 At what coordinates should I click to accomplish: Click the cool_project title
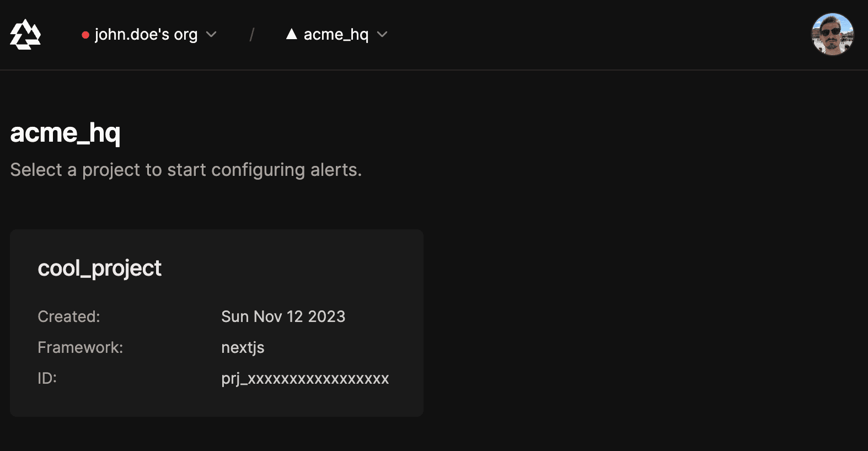[99, 269]
